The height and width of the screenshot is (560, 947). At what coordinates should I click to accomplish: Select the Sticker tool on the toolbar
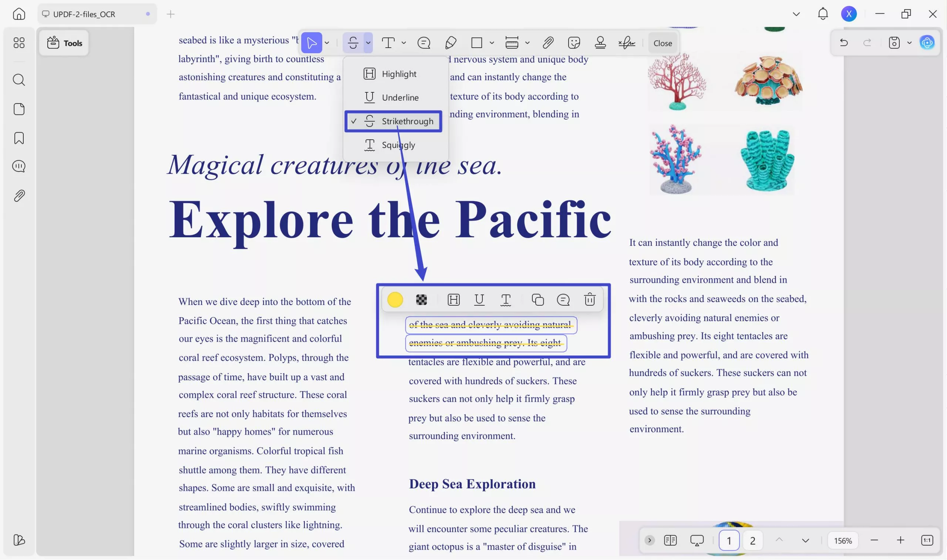pyautogui.click(x=574, y=43)
